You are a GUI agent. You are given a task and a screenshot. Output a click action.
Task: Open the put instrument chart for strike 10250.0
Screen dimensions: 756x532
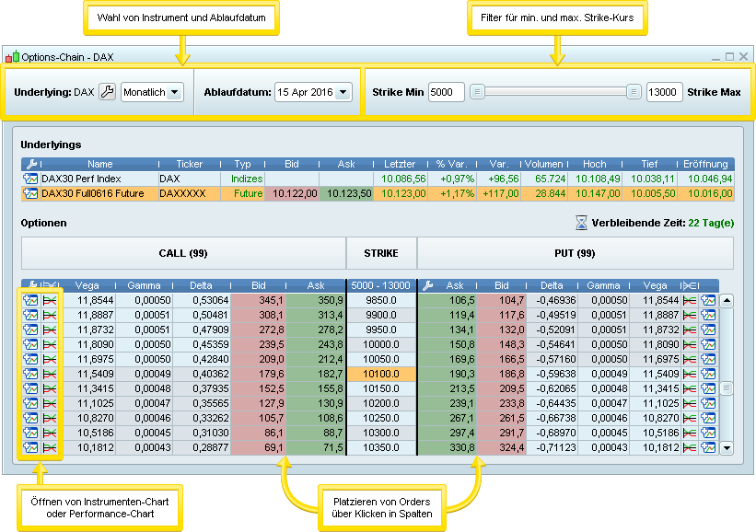pyautogui.click(x=708, y=418)
